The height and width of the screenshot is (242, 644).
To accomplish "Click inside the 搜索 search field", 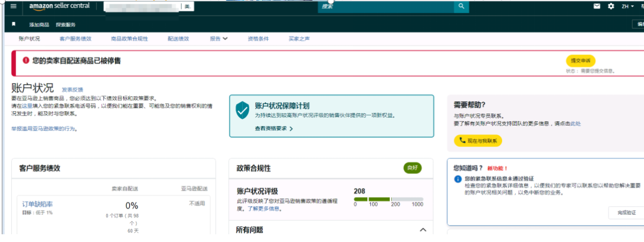I will coord(386,7).
